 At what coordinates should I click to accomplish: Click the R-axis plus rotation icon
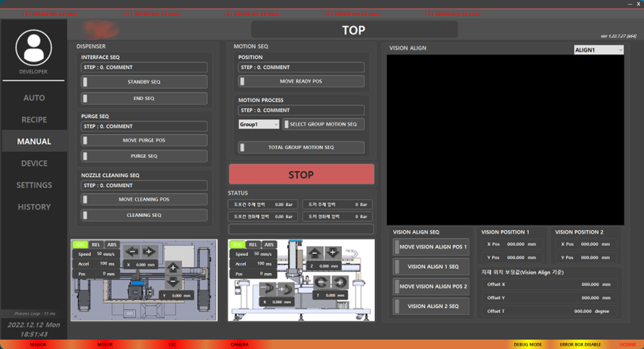pyautogui.click(x=284, y=288)
